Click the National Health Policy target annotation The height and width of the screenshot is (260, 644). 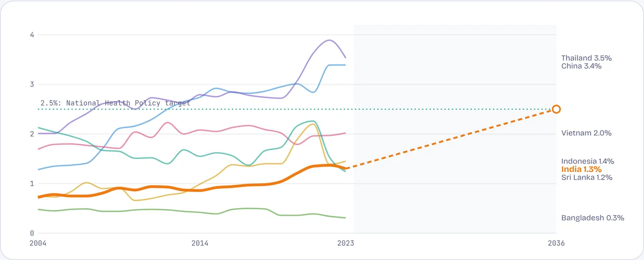pos(115,103)
